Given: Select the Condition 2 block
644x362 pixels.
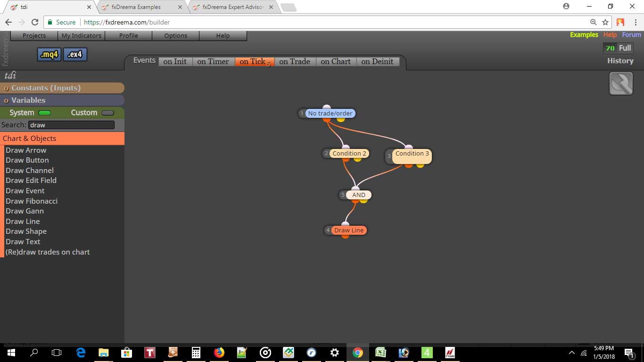Looking at the screenshot, I should (x=349, y=153).
